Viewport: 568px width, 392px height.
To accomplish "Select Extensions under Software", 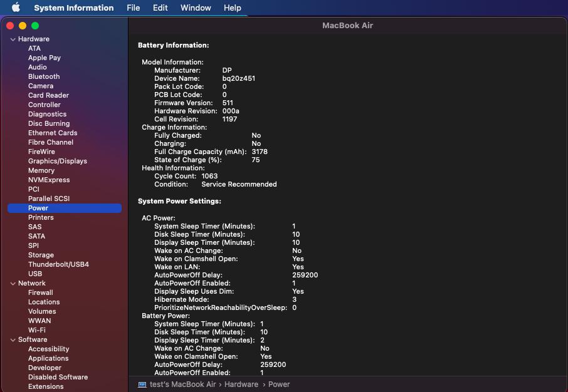I will pyautogui.click(x=46, y=387).
